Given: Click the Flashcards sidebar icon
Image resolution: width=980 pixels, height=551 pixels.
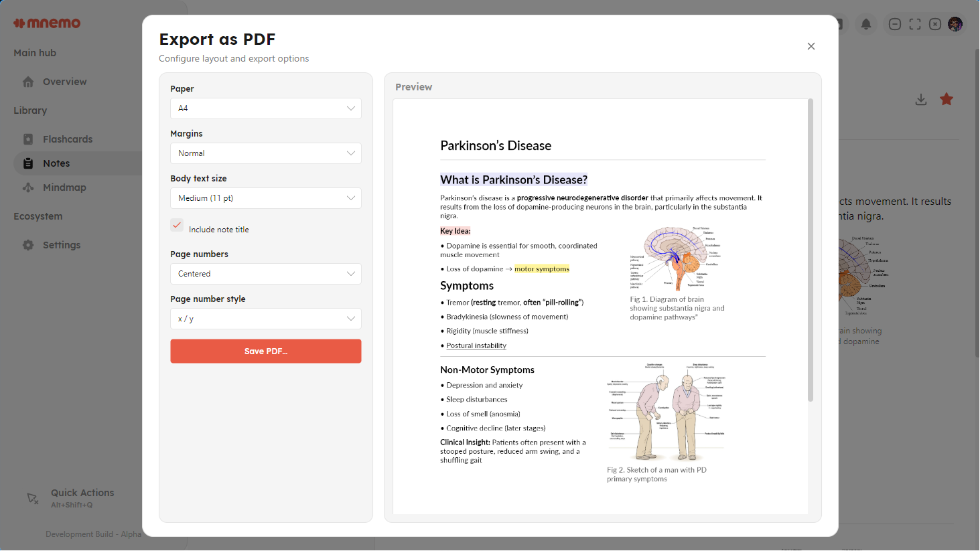Looking at the screenshot, I should [x=28, y=139].
